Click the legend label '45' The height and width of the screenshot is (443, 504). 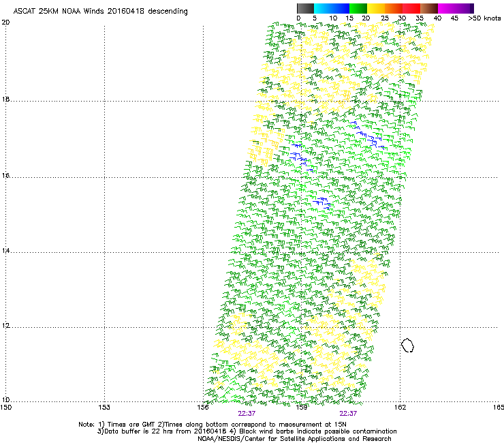tap(454, 18)
